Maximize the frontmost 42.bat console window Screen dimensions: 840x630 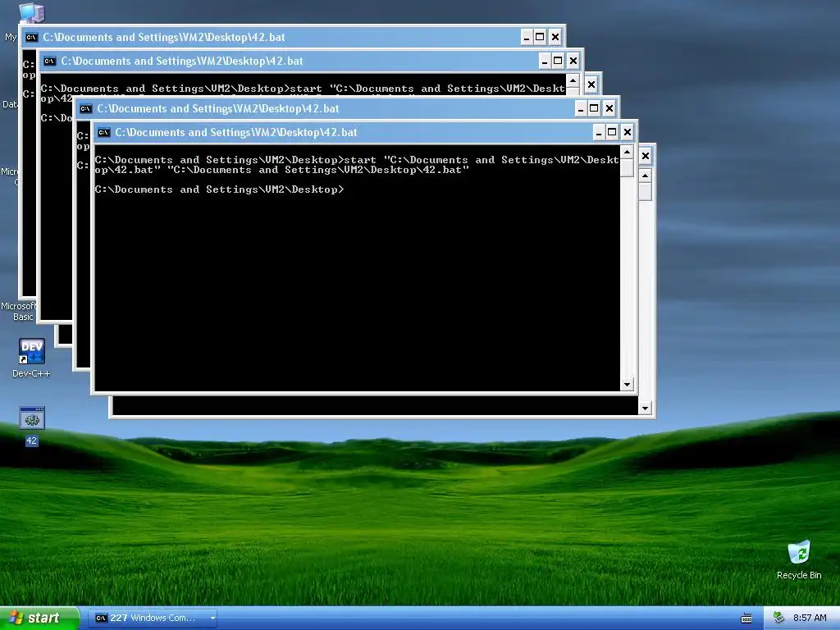[x=612, y=132]
